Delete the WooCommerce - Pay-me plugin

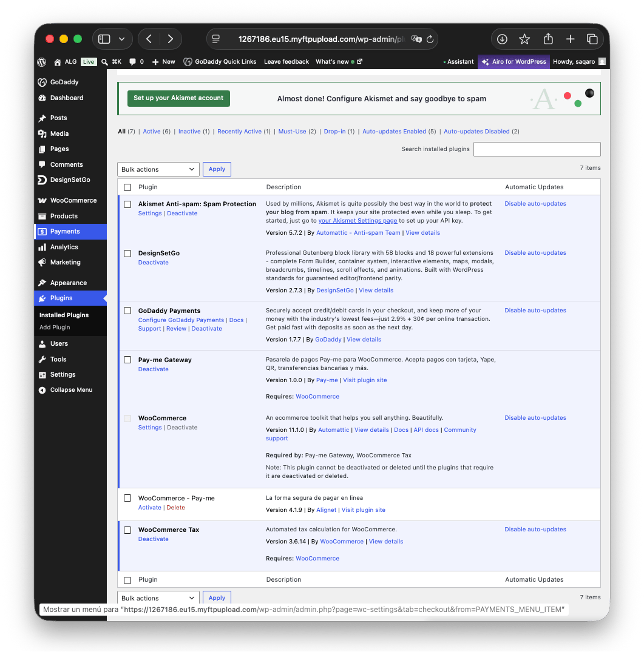[175, 508]
